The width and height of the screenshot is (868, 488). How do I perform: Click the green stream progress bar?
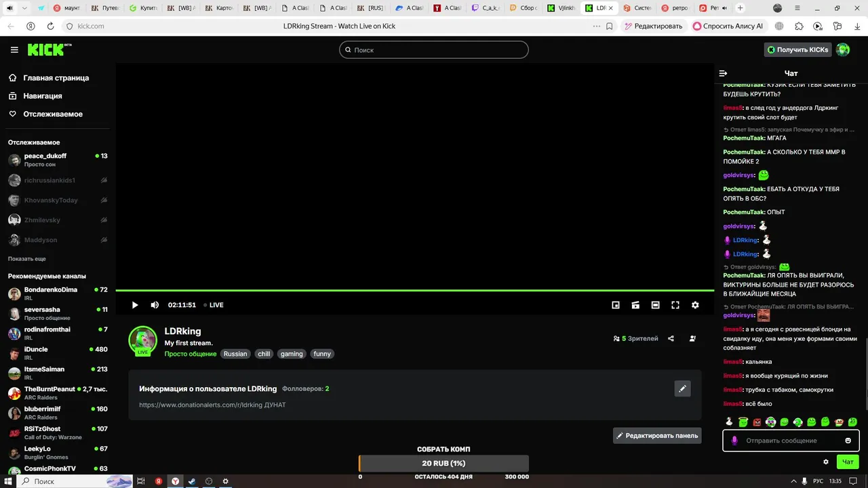[414, 291]
